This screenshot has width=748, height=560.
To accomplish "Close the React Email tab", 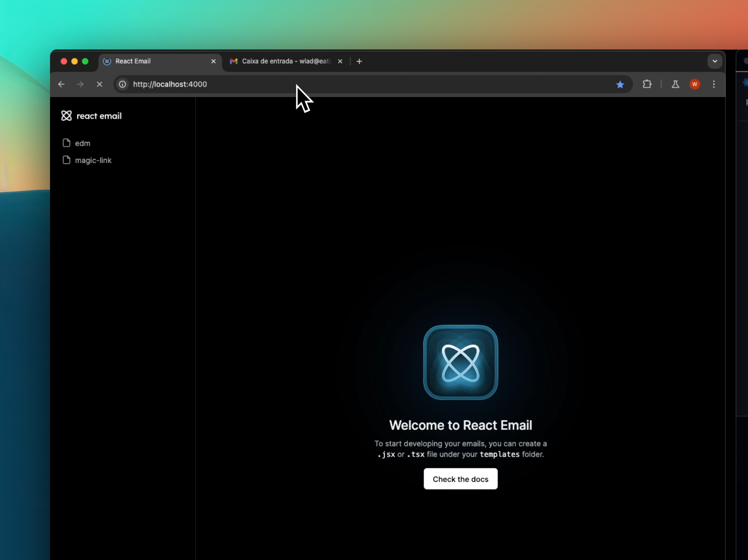I will click(213, 61).
